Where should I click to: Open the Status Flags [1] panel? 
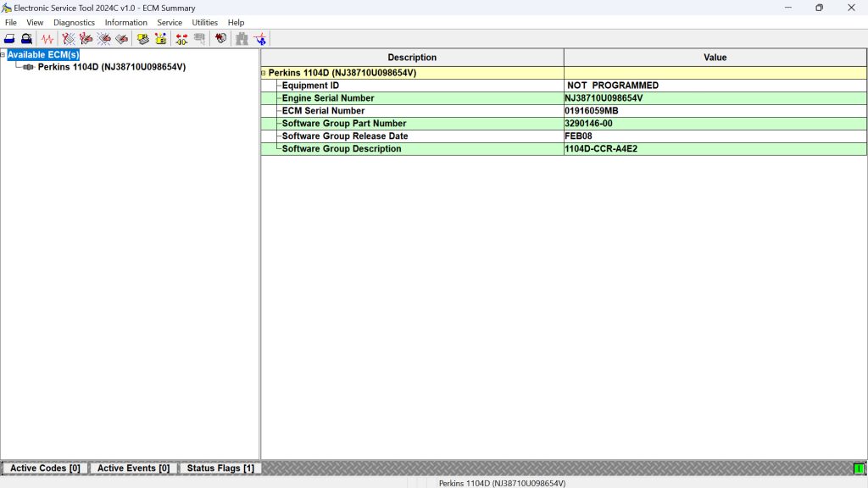point(220,467)
